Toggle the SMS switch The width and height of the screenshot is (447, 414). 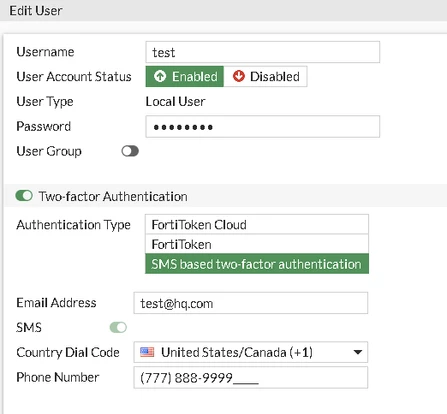(x=118, y=327)
